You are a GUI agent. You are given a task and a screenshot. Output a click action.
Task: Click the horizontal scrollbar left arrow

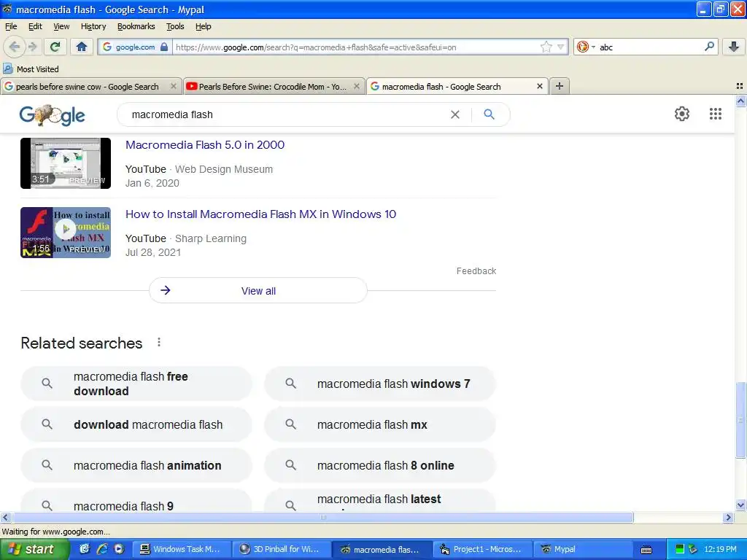pyautogui.click(x=5, y=518)
